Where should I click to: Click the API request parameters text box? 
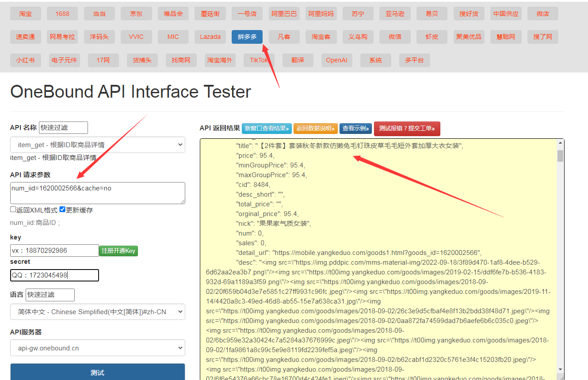click(x=98, y=193)
